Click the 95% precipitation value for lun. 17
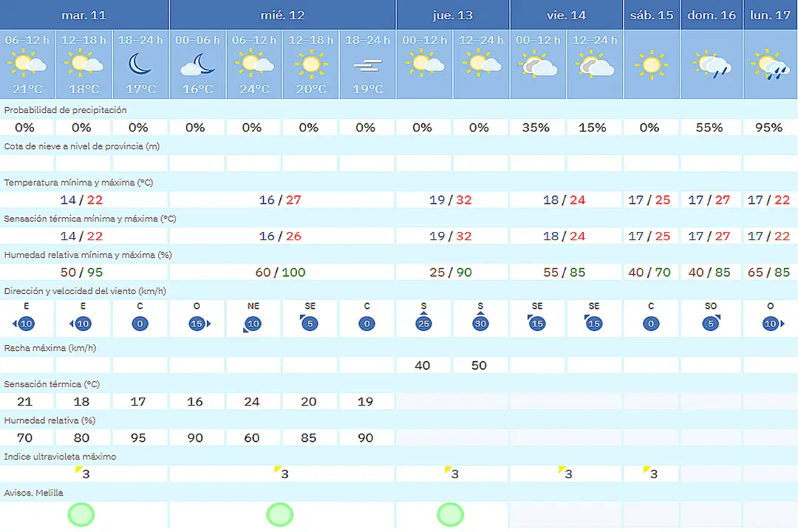Image resolution: width=798 pixels, height=532 pixels. click(769, 127)
